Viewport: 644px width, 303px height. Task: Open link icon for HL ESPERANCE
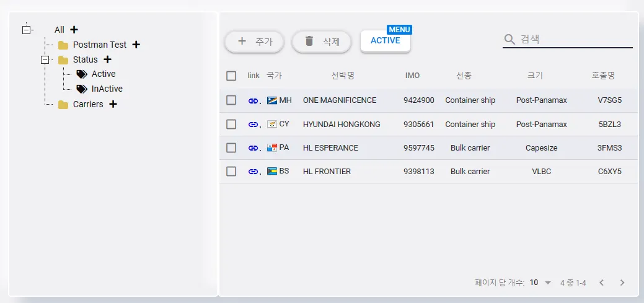click(254, 148)
